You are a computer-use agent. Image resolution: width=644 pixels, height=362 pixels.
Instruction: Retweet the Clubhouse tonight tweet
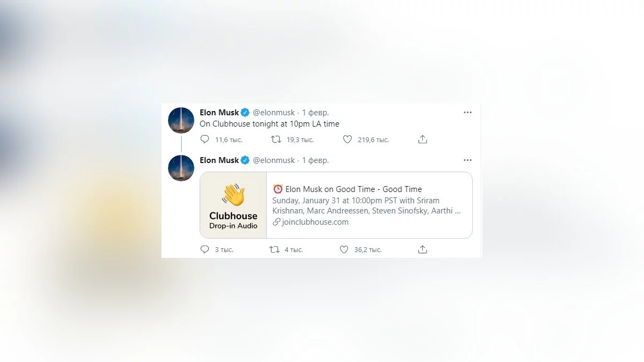276,139
